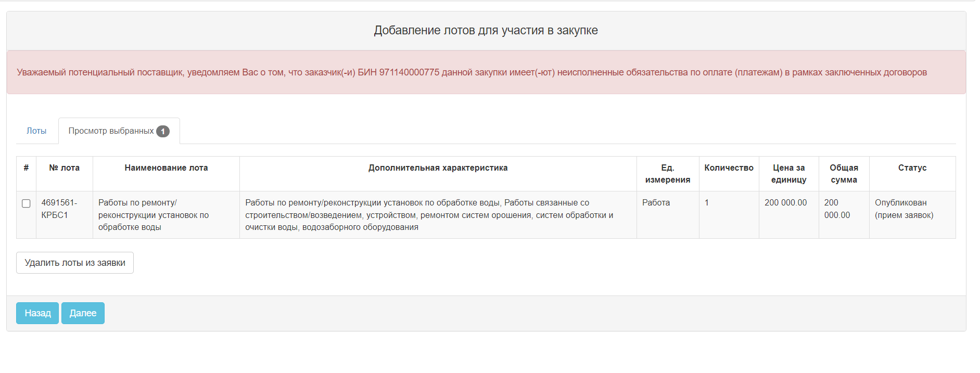Click the Количество column header
Image resolution: width=980 pixels, height=373 pixels.
coord(729,168)
